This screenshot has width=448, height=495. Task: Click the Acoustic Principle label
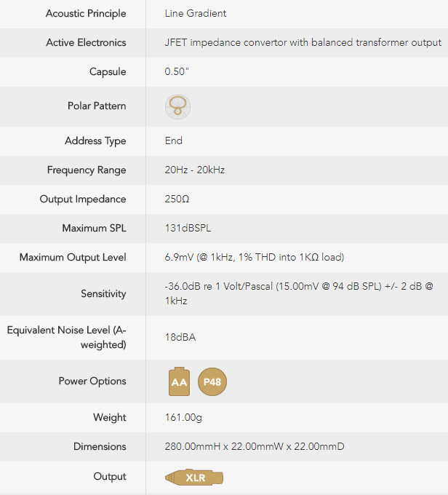point(86,14)
